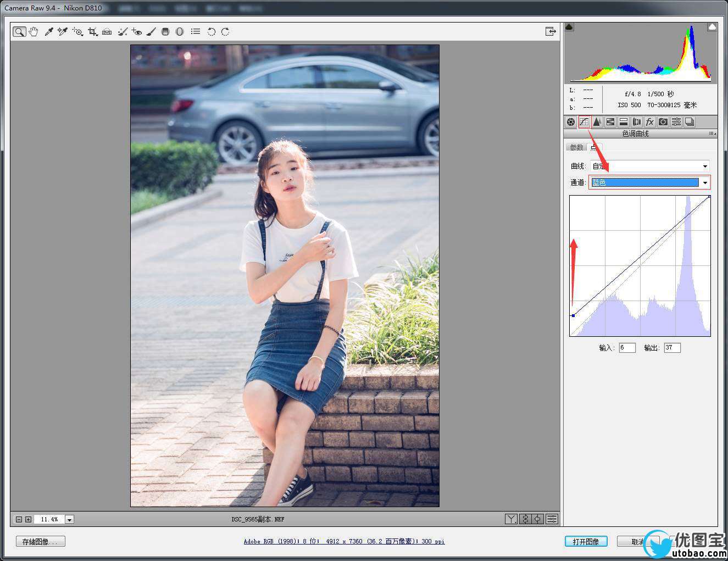The height and width of the screenshot is (561, 728).
Task: Click the 输出 value field
Action: click(672, 348)
